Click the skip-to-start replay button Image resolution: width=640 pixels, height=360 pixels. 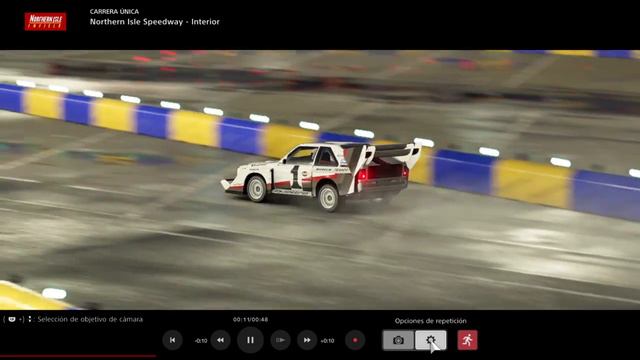point(172,340)
